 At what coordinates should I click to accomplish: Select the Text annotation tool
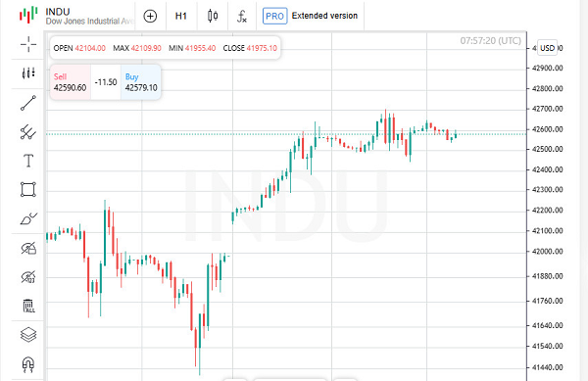pyautogui.click(x=28, y=161)
